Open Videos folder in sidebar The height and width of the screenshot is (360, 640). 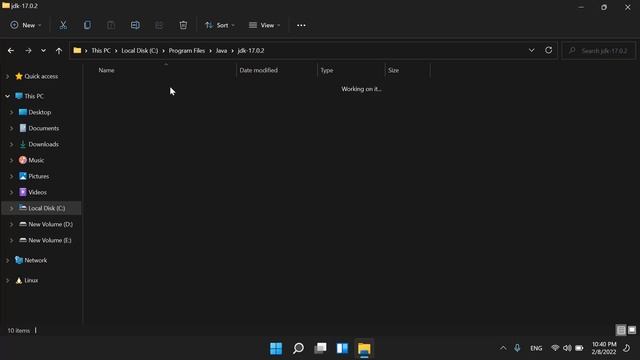coord(37,192)
